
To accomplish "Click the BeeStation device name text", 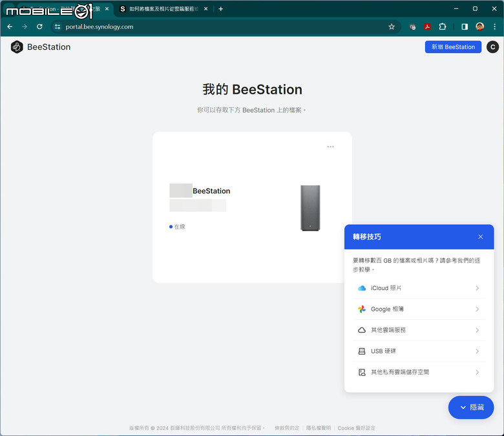I will 211,191.
